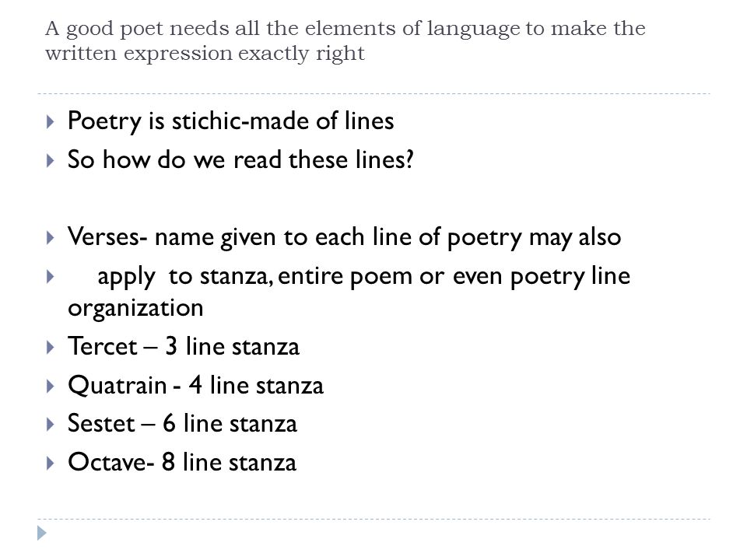Click the bullet arrow next to Quatrain
The width and height of the screenshot is (747, 560).
tap(50, 386)
